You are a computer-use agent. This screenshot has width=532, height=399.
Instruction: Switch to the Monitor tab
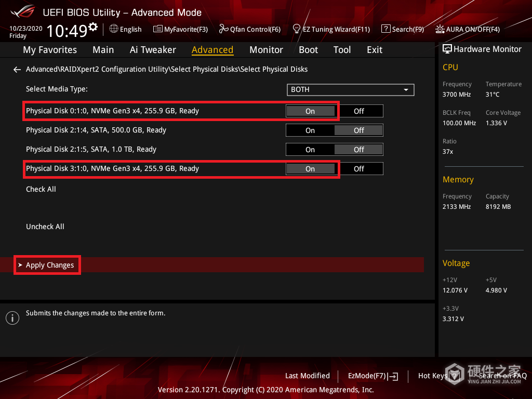click(266, 50)
